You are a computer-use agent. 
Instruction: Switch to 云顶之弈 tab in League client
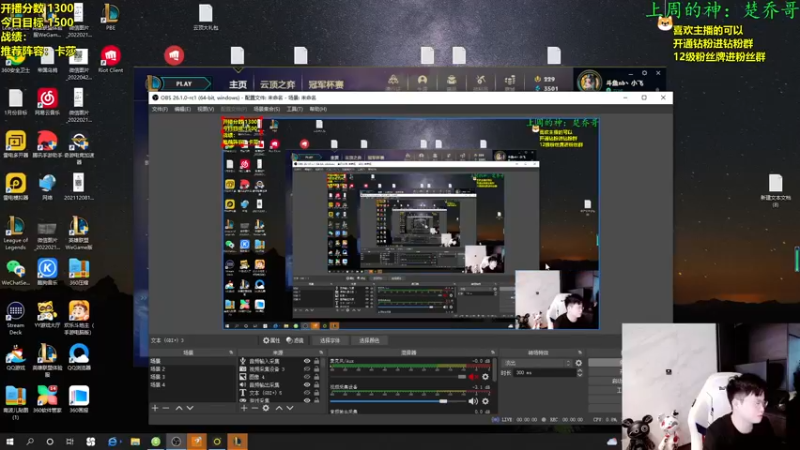278,84
